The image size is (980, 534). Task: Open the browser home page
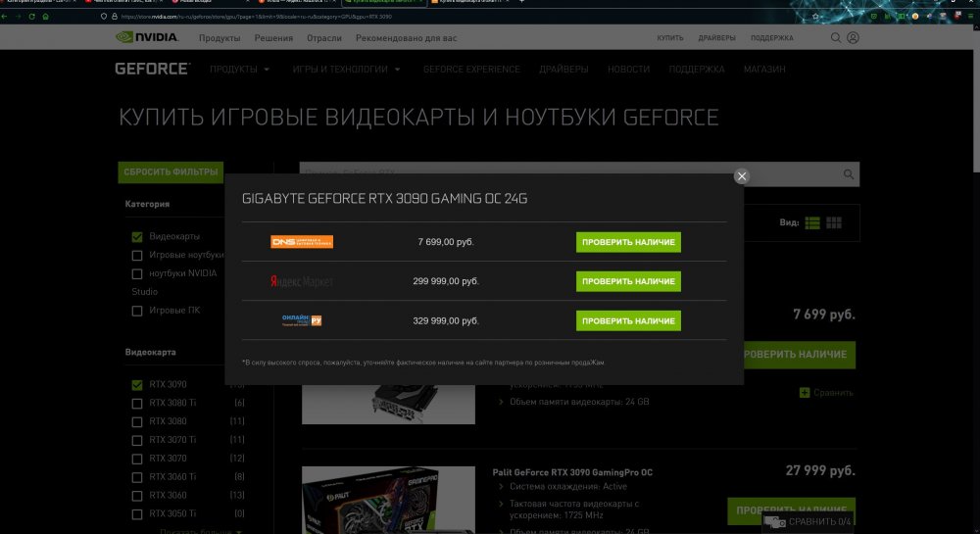[x=45, y=17]
